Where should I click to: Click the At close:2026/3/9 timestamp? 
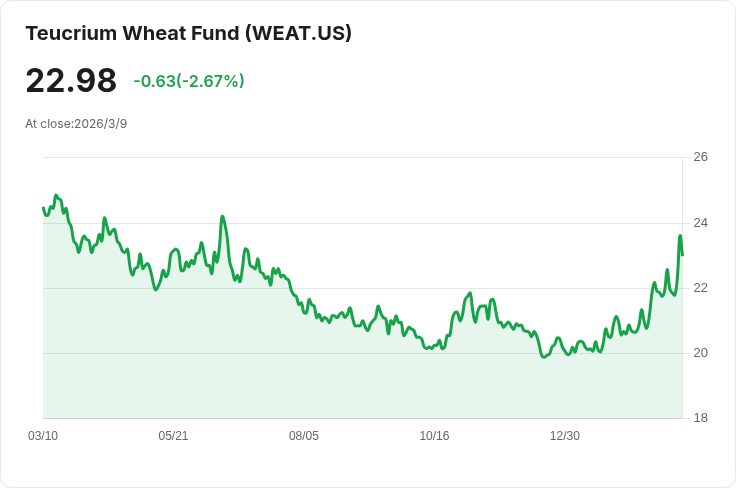tap(76, 124)
